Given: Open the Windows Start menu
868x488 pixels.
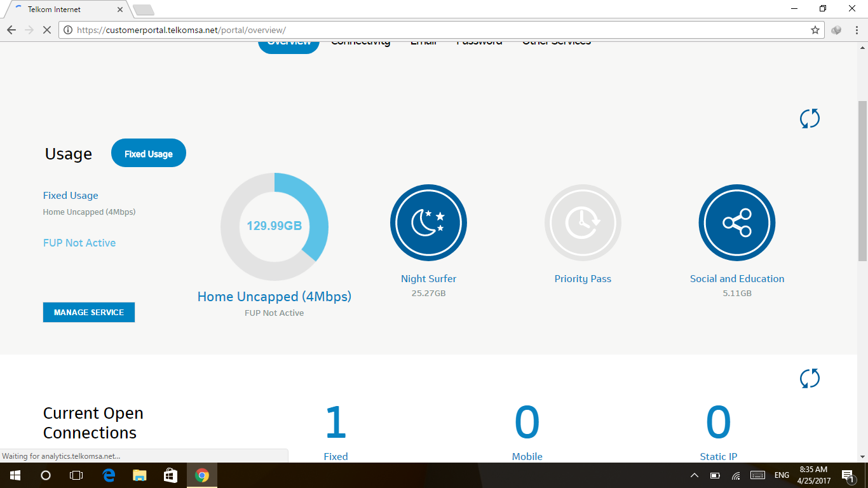Looking at the screenshot, I should pyautogui.click(x=15, y=475).
